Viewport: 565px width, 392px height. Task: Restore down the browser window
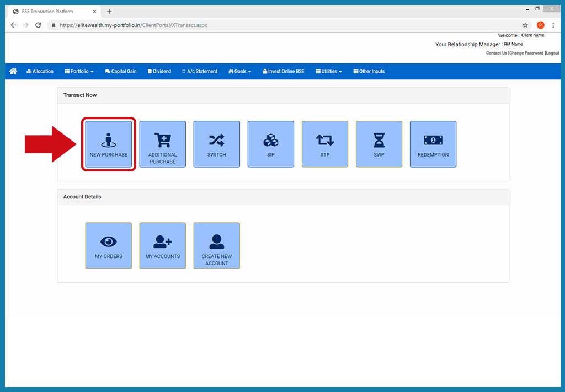point(537,9)
